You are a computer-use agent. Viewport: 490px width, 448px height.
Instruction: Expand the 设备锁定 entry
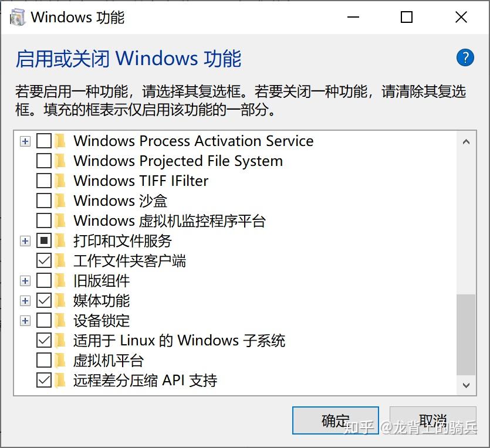click(25, 320)
